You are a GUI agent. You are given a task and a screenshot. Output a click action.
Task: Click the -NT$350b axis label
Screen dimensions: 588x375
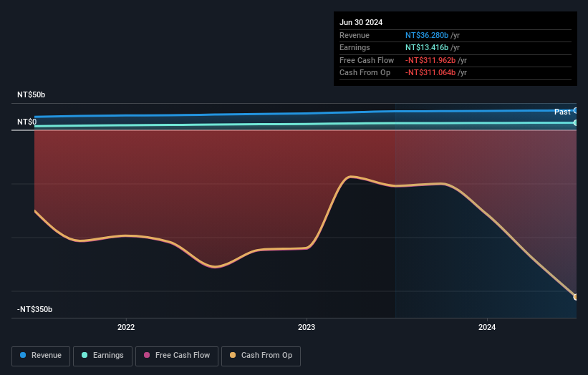[34, 309]
